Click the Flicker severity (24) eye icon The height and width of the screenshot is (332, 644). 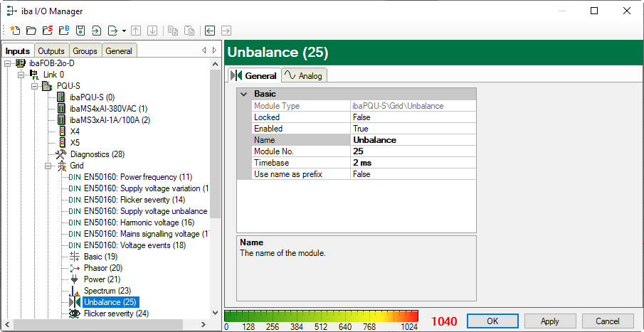pyautogui.click(x=74, y=314)
